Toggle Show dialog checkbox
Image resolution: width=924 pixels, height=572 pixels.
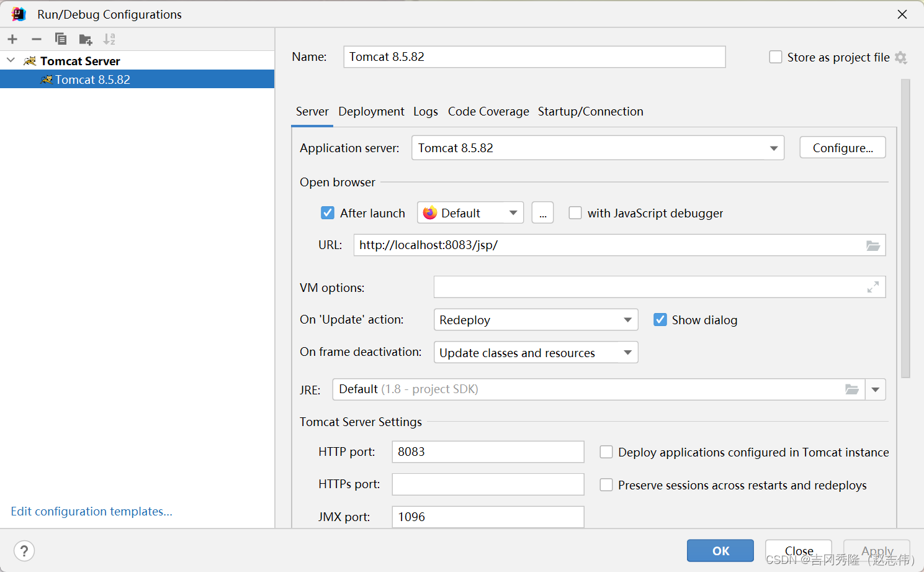(660, 320)
